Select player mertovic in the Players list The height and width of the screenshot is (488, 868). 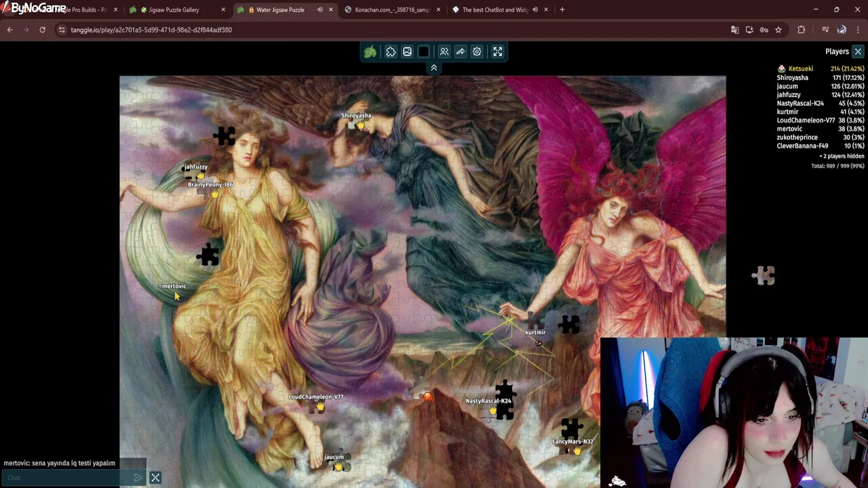coord(820,129)
